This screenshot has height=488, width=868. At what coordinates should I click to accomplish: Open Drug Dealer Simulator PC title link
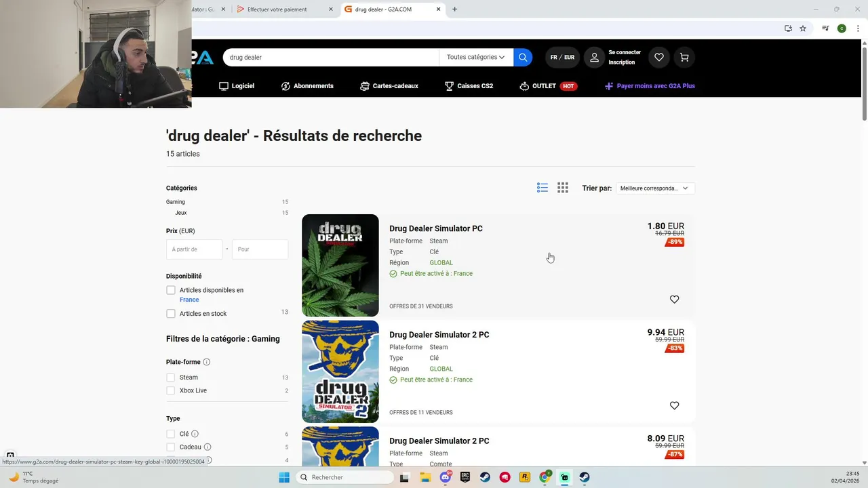coord(436,228)
